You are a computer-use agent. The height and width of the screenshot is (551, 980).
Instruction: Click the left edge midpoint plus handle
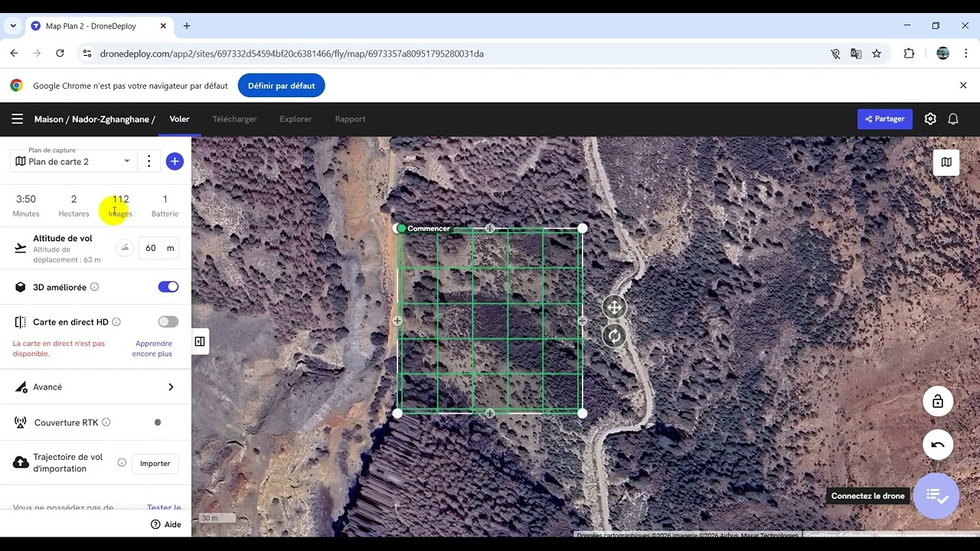click(397, 321)
